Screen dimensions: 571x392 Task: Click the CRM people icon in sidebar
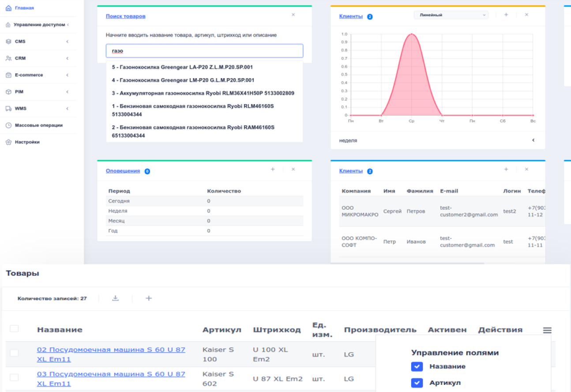(x=8, y=58)
